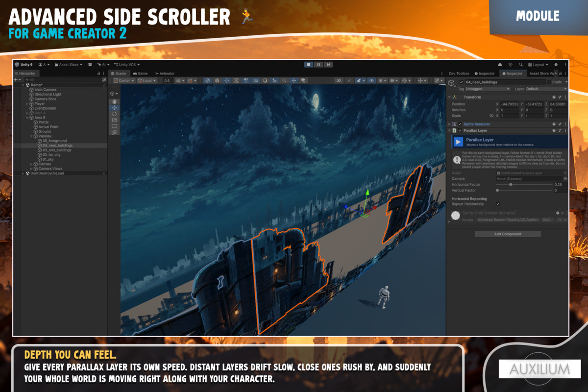The height and width of the screenshot is (392, 588).
Task: Lock the Hierarchy panel
Action: (99, 73)
